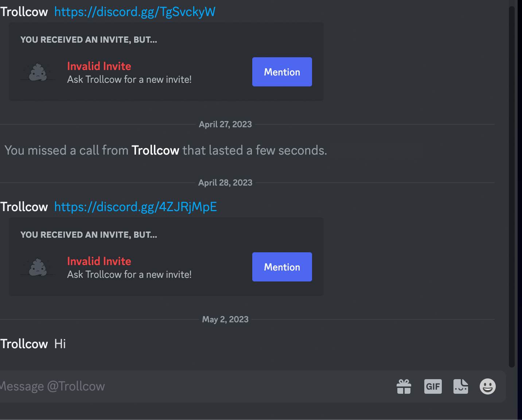The height and width of the screenshot is (420, 522).
Task: Click Mention button in first invite card
Action: [x=282, y=72]
